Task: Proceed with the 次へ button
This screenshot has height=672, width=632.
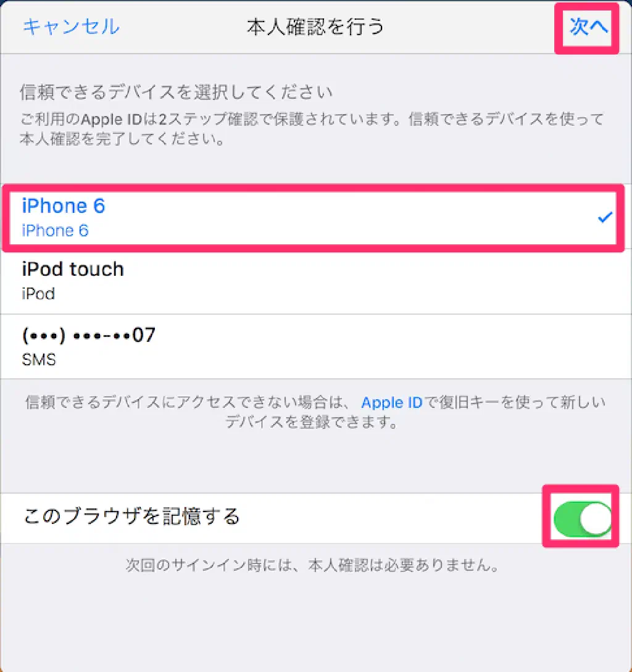Action: click(588, 27)
